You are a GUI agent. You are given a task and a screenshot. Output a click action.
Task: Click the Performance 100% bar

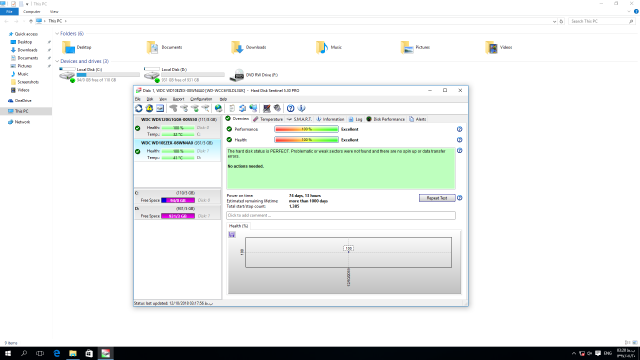click(x=307, y=129)
